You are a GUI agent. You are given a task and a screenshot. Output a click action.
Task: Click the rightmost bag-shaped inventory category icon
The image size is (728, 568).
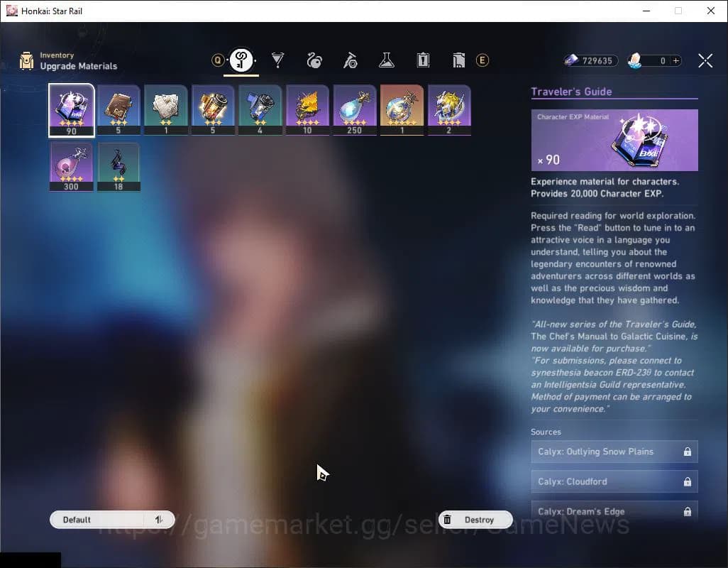pos(459,60)
